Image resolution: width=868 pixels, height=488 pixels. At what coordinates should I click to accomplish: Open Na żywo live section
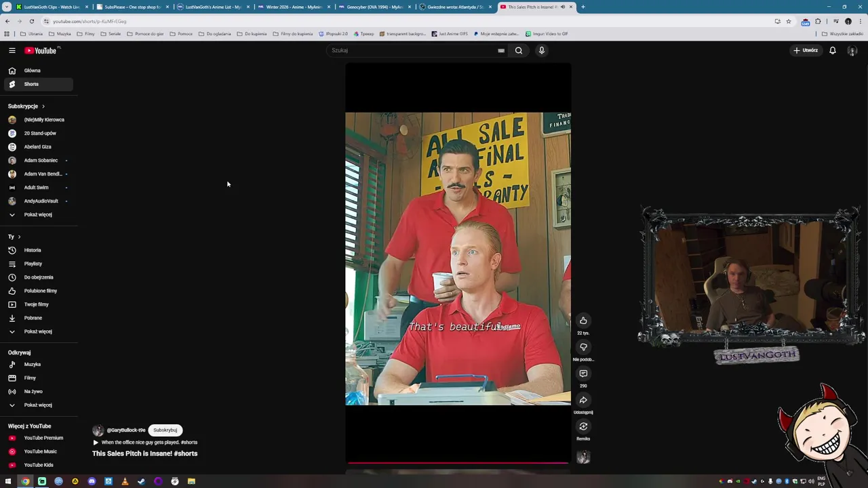pyautogui.click(x=37, y=392)
